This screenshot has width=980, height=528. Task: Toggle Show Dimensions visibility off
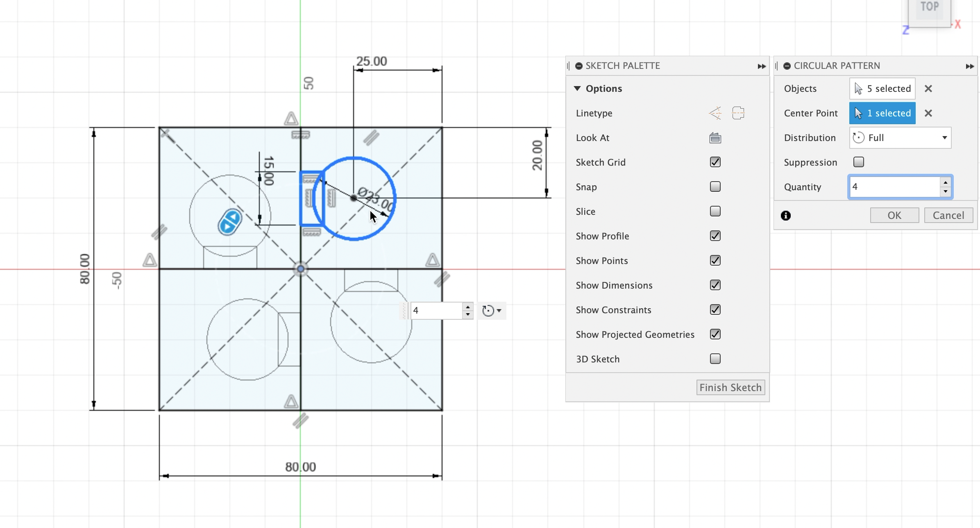715,285
